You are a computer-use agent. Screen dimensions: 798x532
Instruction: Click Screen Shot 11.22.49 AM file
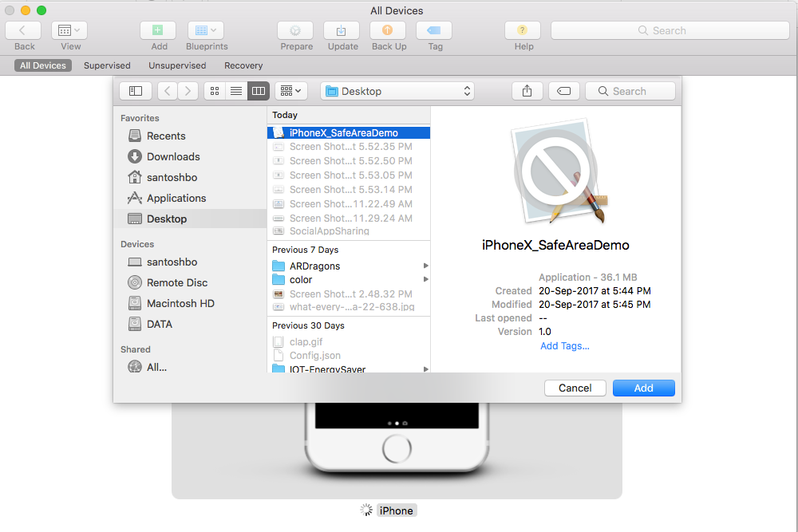(x=349, y=204)
